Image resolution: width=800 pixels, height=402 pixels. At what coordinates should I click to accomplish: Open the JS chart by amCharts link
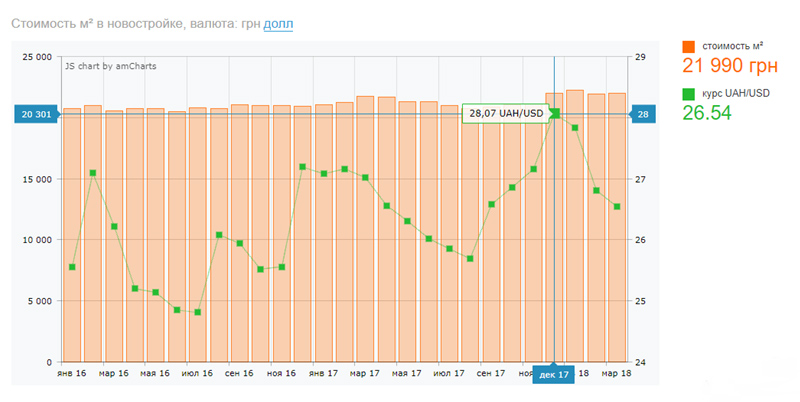110,66
